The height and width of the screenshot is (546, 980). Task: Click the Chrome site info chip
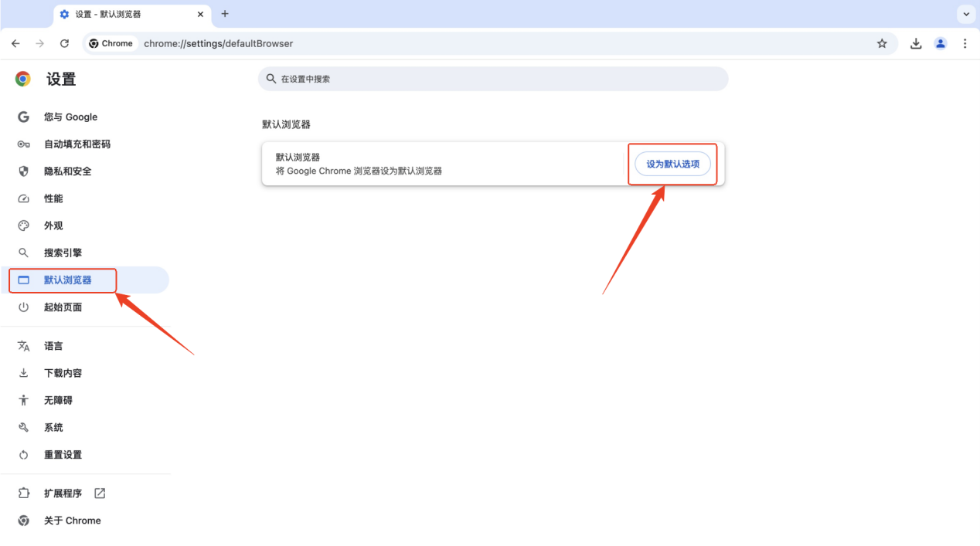point(111,44)
